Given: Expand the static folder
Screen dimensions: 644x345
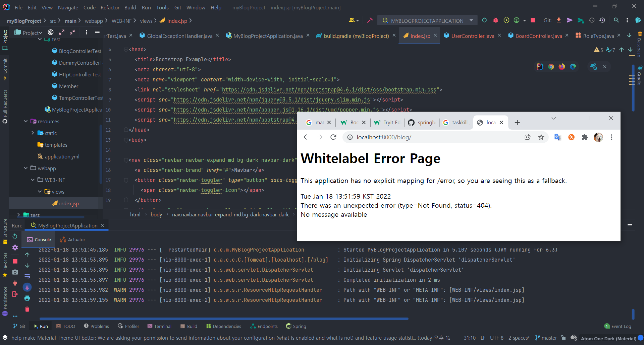Looking at the screenshot, I should click(33, 133).
